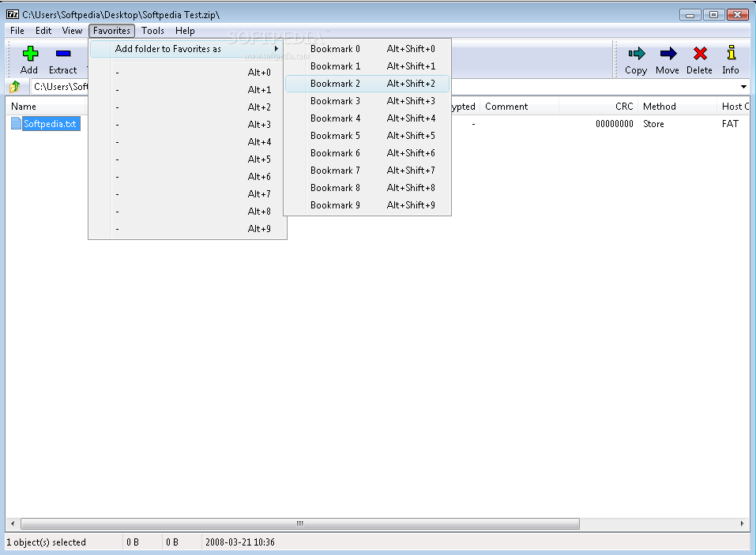Click the 2008-03-21 10:36 status date

[x=240, y=542]
